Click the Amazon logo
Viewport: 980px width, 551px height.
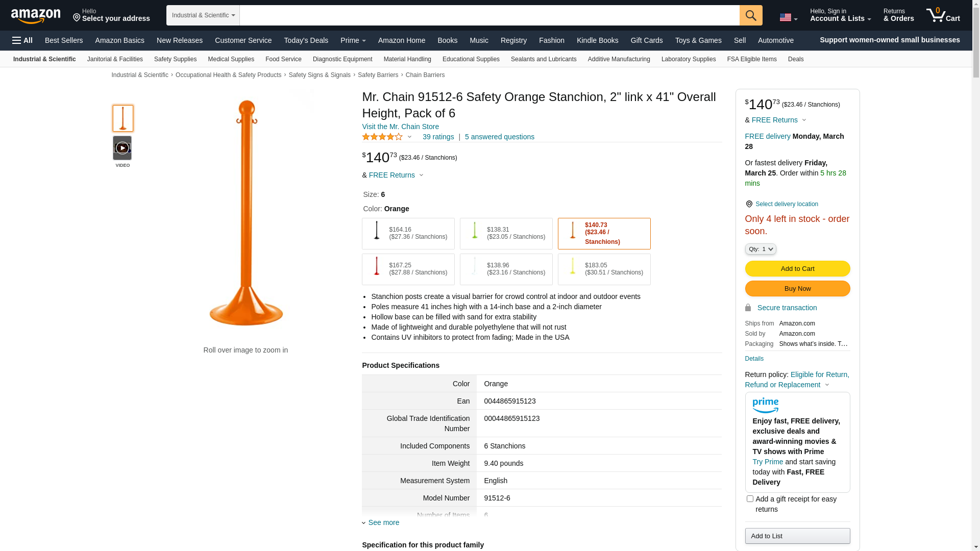[x=36, y=16]
